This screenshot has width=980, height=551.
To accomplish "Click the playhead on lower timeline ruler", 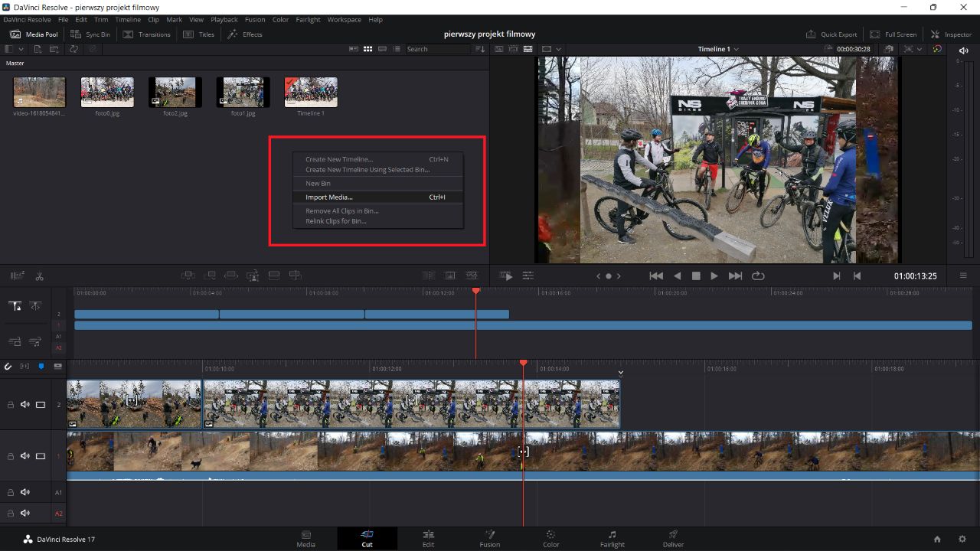I will click(524, 363).
